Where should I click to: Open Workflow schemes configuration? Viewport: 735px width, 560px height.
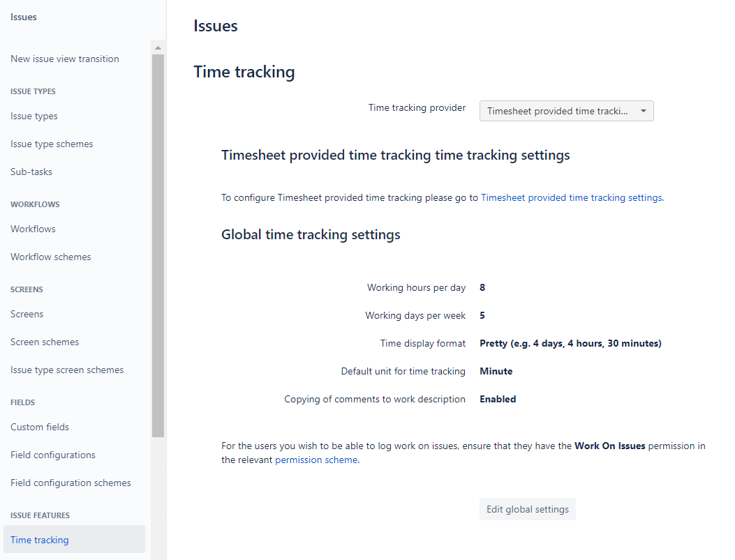(x=50, y=257)
